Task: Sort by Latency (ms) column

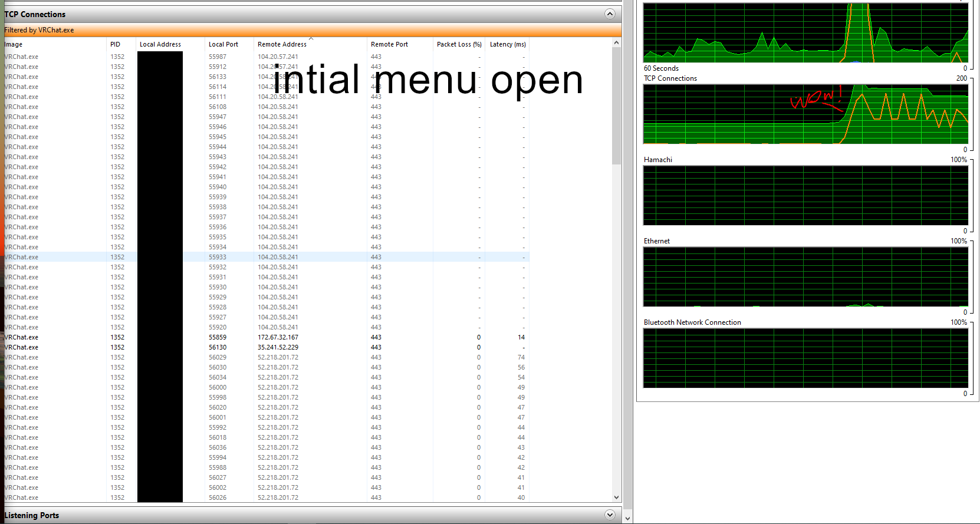Action: (x=507, y=44)
